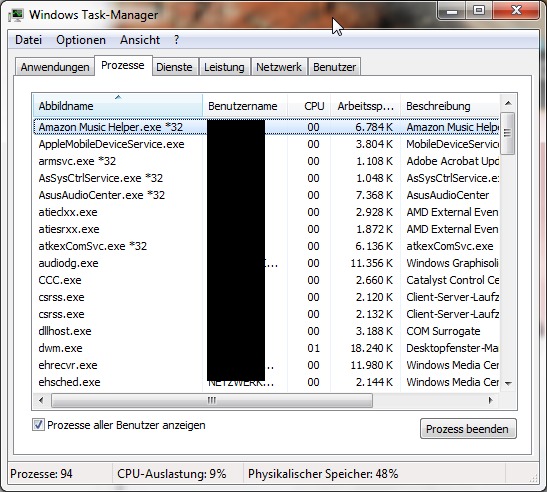
Task: Sort by Beschreibung column header
Action: point(450,106)
